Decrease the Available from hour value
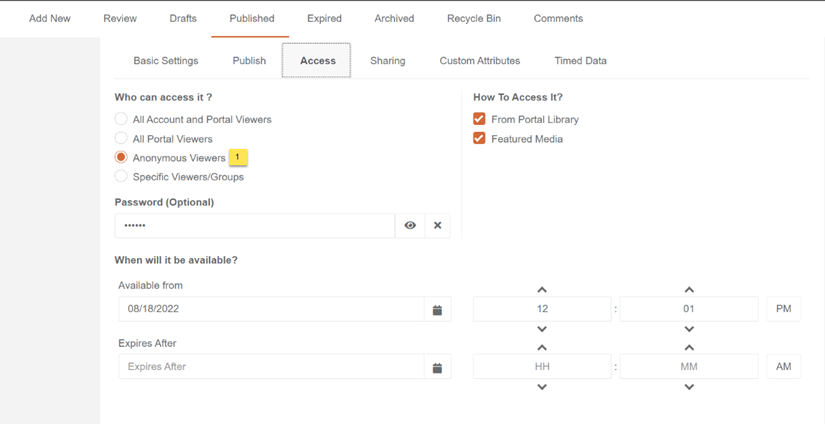 [x=542, y=329]
